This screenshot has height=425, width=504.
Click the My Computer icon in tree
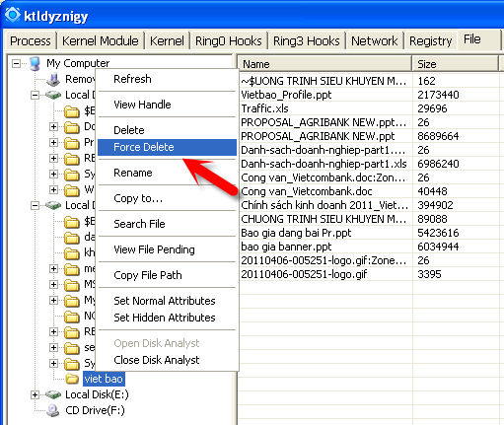pos(35,63)
